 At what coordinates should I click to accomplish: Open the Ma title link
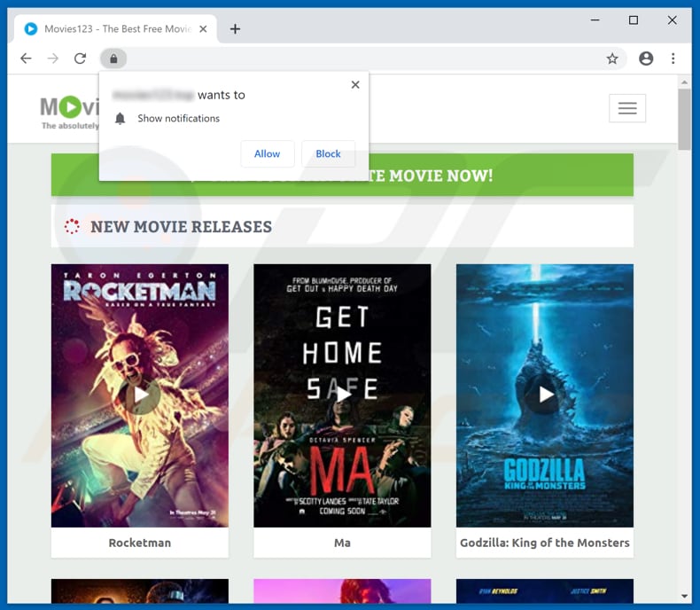(x=342, y=543)
